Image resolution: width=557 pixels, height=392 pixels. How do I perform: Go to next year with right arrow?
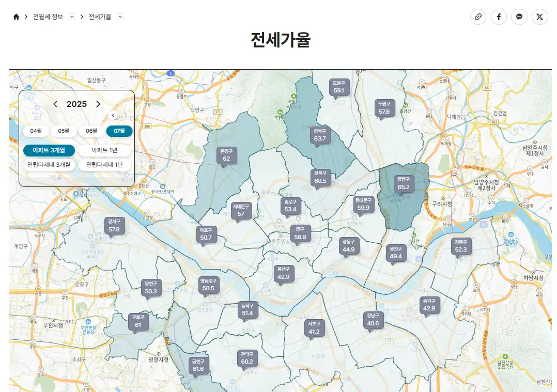98,104
